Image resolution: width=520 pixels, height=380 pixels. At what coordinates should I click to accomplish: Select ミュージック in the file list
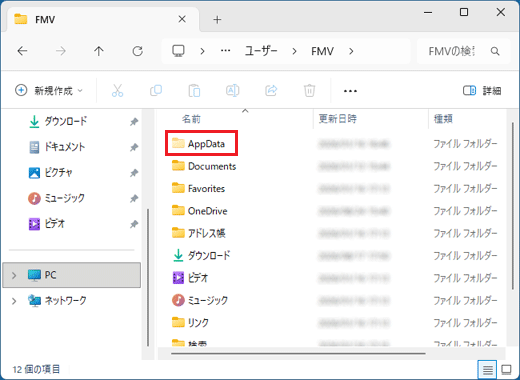pos(207,300)
